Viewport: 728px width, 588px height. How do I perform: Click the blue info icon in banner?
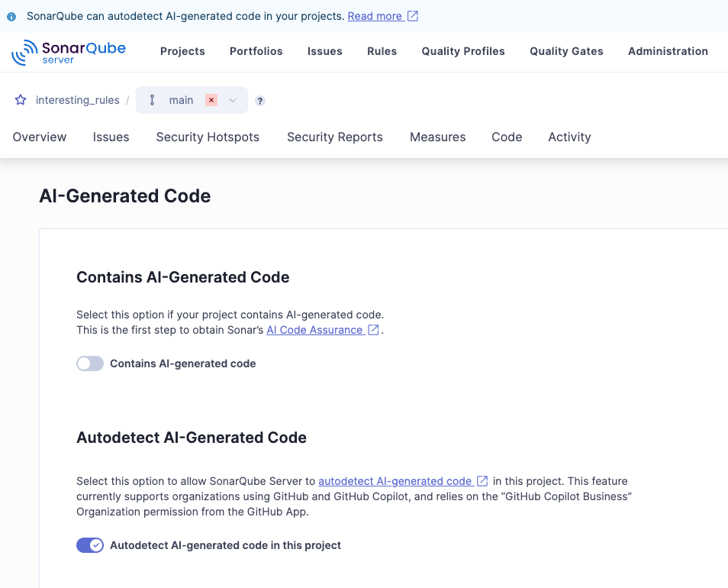11,16
